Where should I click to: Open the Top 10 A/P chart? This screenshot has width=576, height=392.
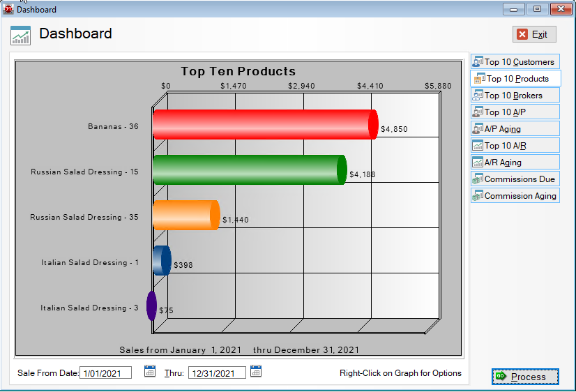(x=515, y=112)
